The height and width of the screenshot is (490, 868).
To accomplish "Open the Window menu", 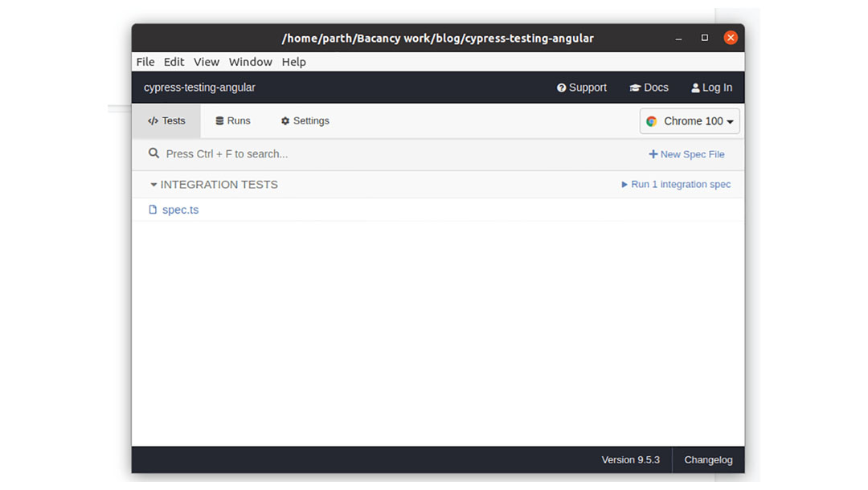I will click(x=250, y=62).
